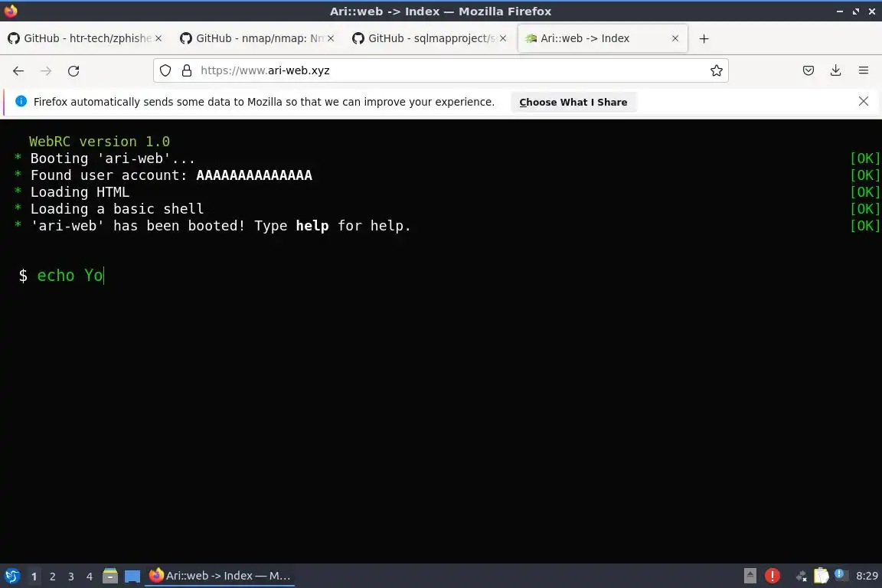The width and height of the screenshot is (882, 588).
Task: Select the Ari::web -> Index tab
Action: pos(602,38)
